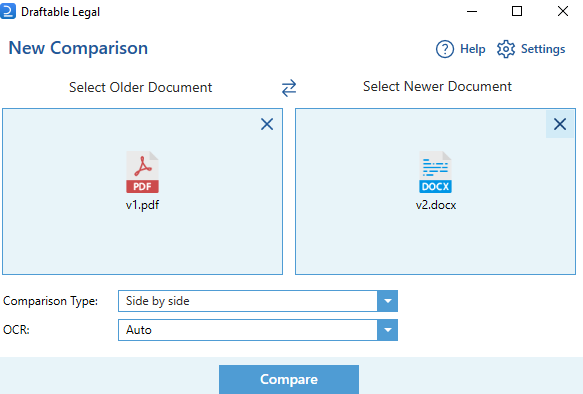Click the 'New Comparison' title
583x394 pixels.
tap(78, 48)
